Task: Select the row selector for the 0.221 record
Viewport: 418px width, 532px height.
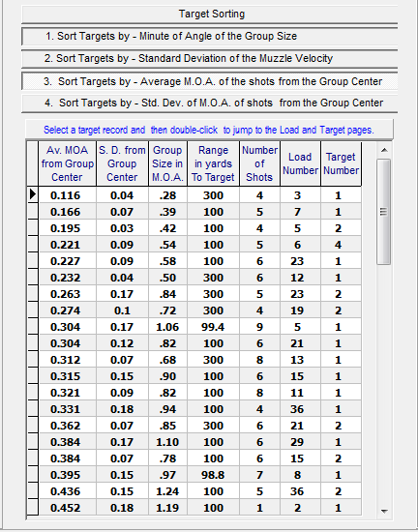Action: point(33,245)
